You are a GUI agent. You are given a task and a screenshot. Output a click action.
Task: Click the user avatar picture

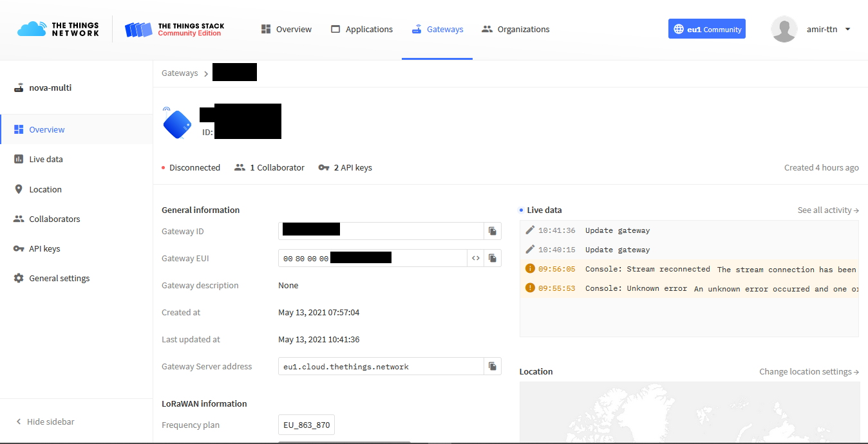point(784,29)
